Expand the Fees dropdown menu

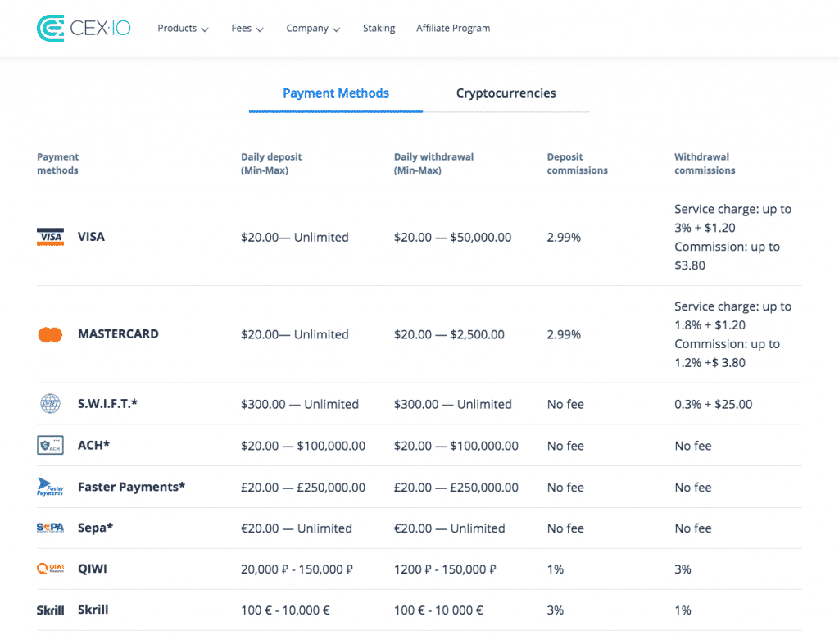click(x=247, y=29)
